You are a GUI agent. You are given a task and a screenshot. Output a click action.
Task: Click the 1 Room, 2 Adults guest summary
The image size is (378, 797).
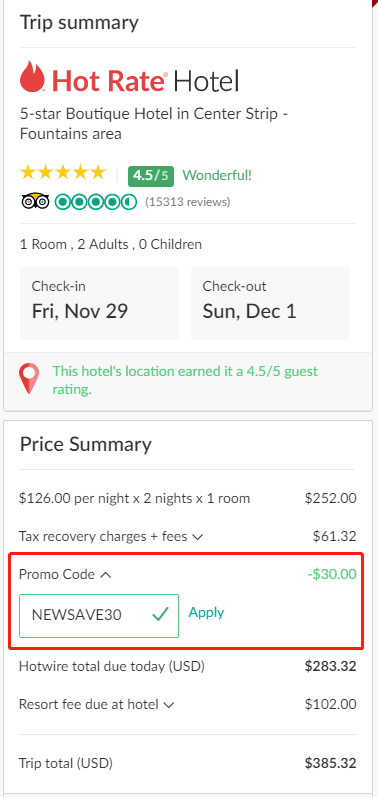111,244
